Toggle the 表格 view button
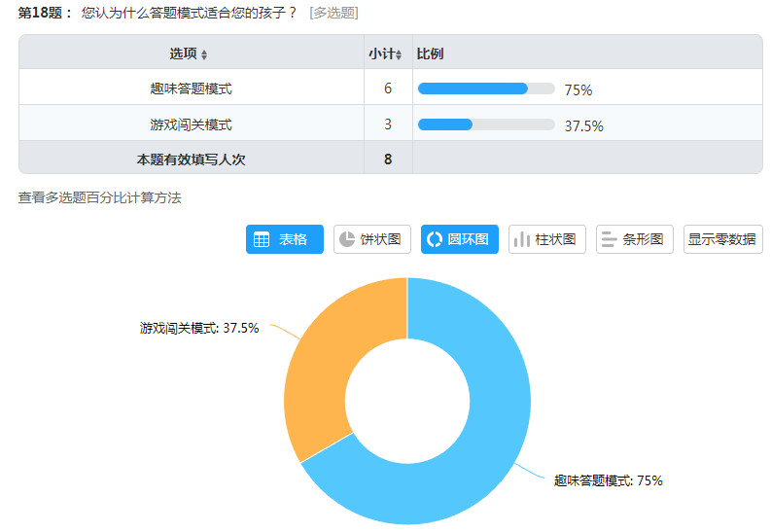The image size is (771, 532). tap(285, 239)
